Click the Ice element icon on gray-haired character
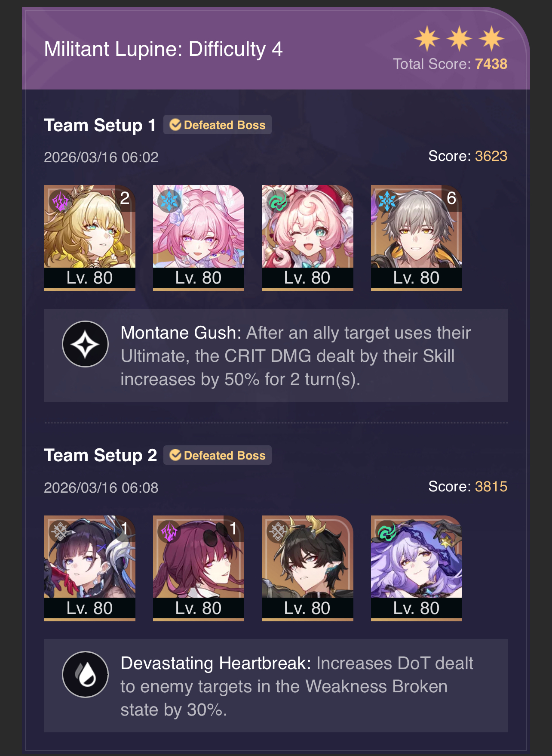552x756 pixels. 387,201
